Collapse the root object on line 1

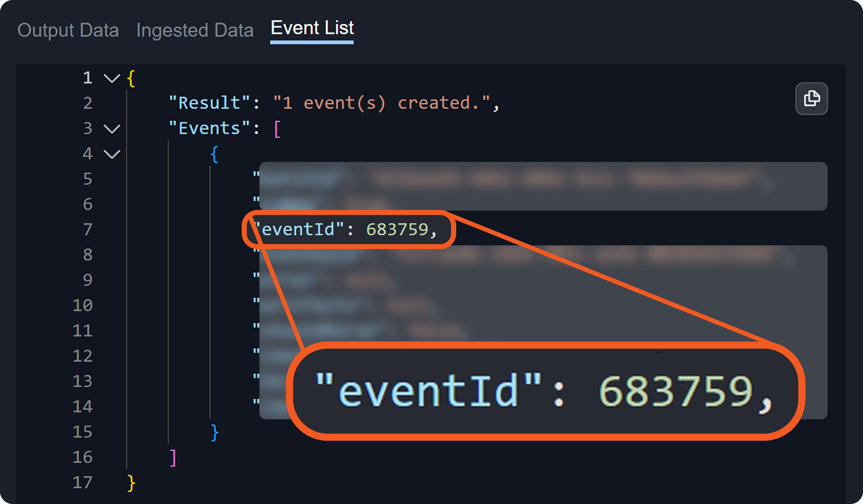click(112, 78)
